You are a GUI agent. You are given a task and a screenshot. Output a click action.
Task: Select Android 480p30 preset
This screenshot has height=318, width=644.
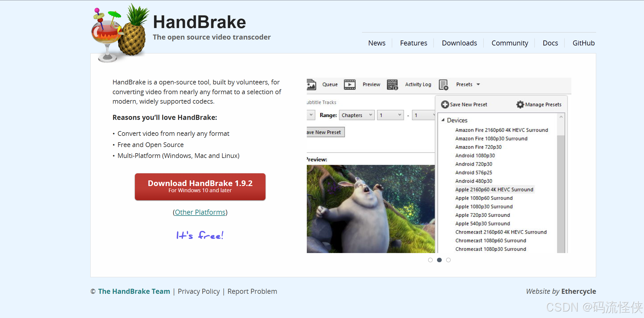click(x=474, y=181)
